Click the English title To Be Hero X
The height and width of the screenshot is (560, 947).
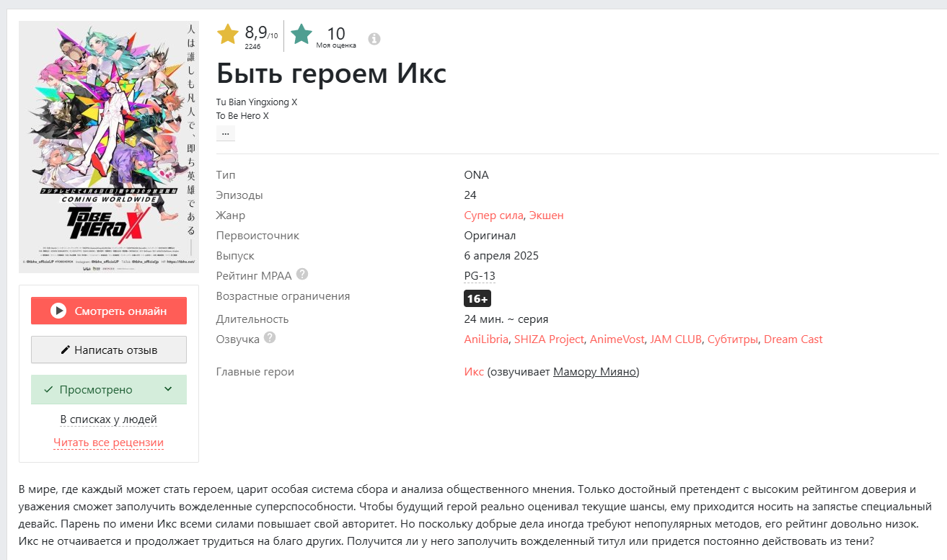click(x=242, y=115)
